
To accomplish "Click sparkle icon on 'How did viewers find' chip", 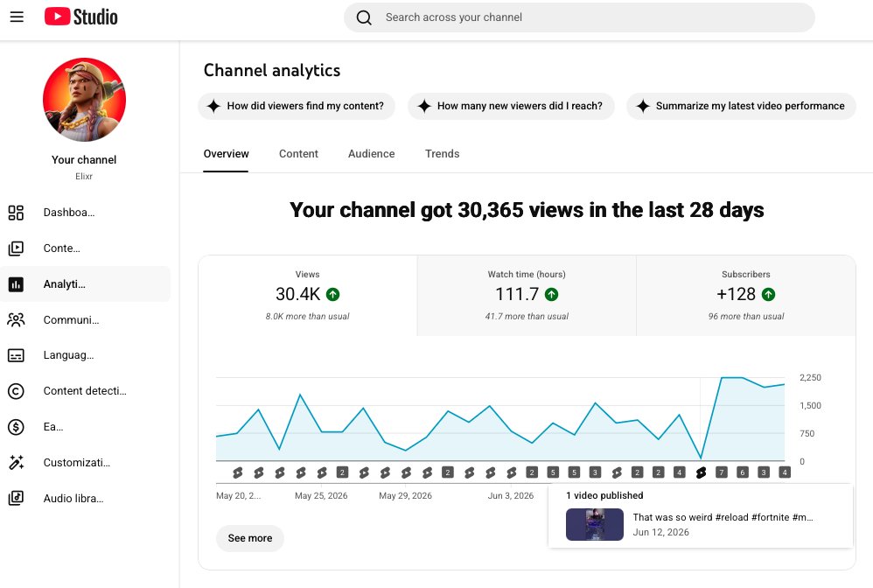I will point(213,106).
